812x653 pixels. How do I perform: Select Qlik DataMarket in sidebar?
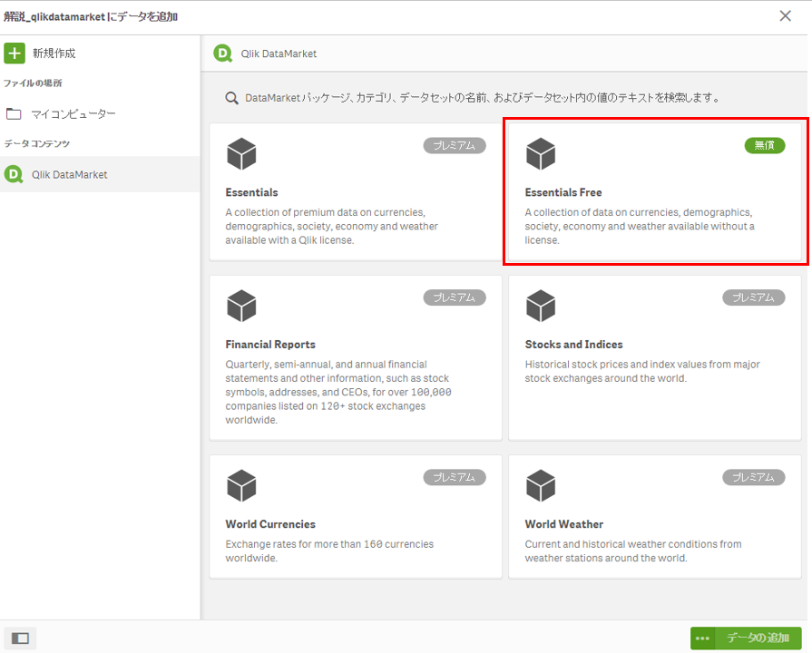pos(100,174)
